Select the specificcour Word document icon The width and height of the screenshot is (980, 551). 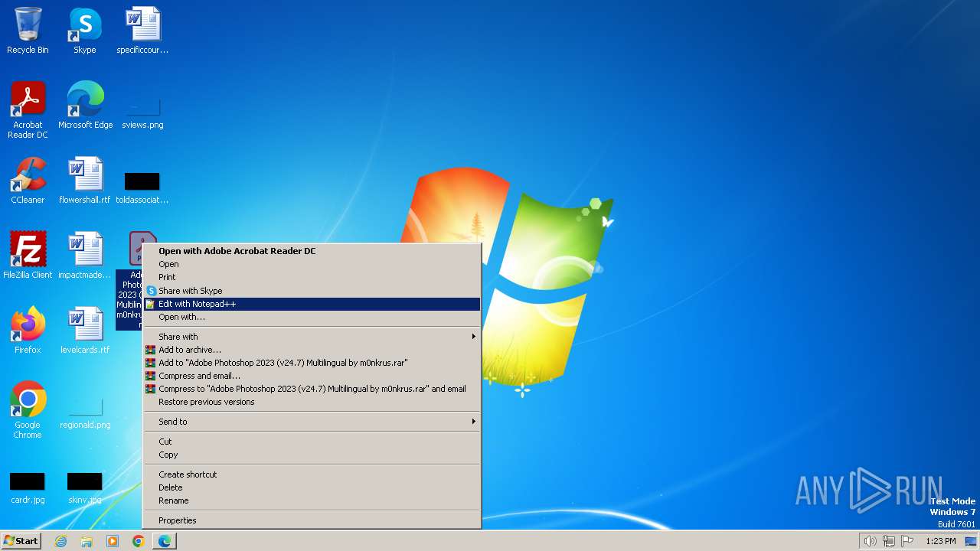pos(142,31)
